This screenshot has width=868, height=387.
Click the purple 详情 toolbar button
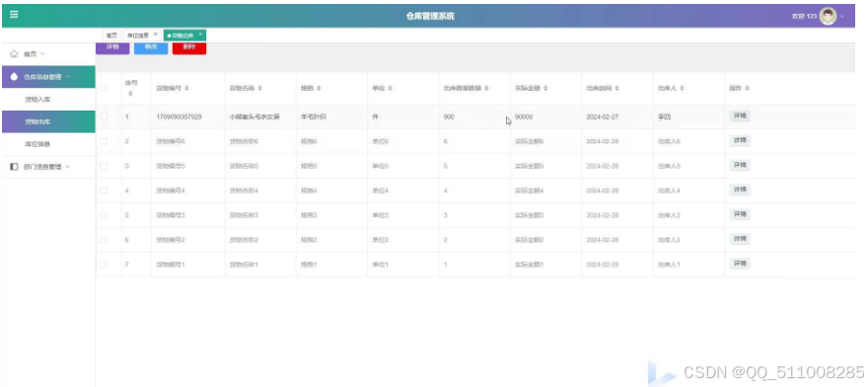pyautogui.click(x=112, y=47)
